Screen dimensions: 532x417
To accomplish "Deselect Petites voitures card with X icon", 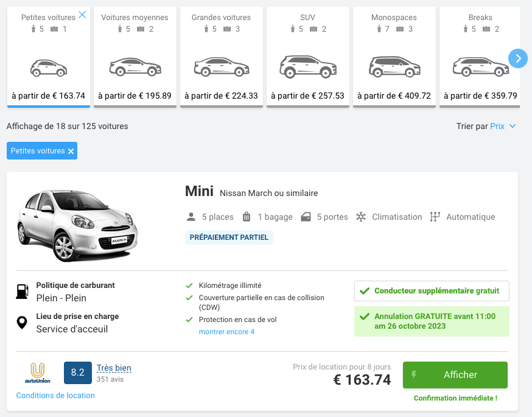I will (82, 15).
